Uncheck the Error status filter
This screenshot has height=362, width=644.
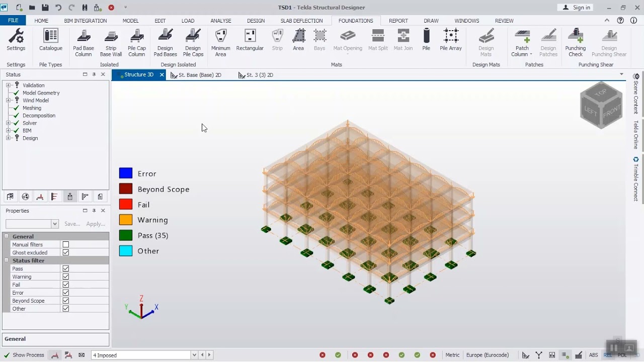click(x=66, y=293)
